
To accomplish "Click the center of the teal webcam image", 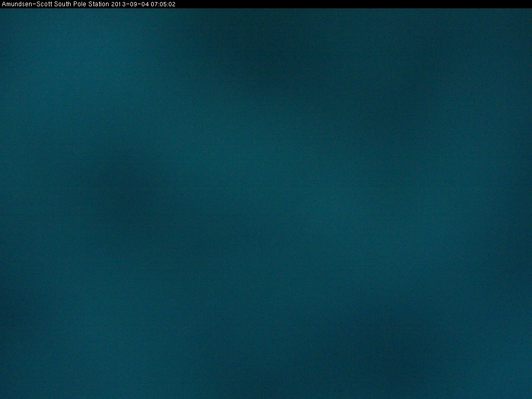I will pyautogui.click(x=266, y=204).
